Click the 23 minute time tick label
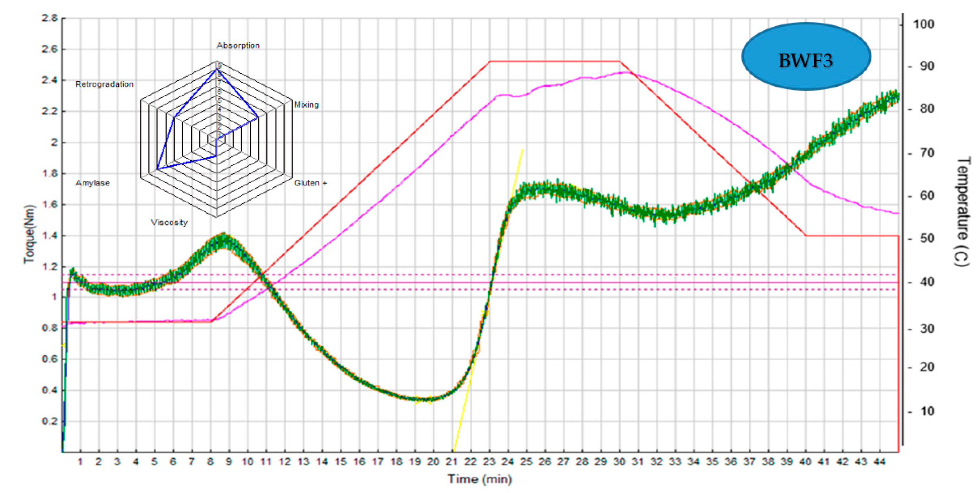 click(x=489, y=462)
